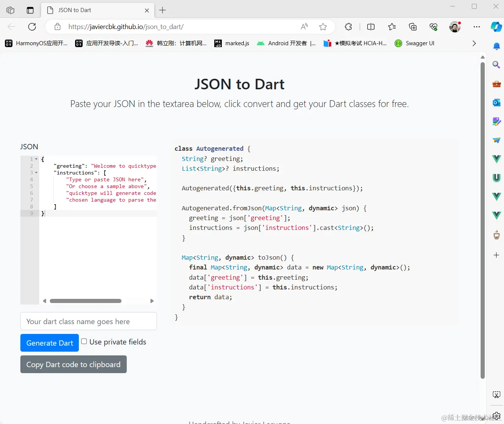Click the "instructions" key in JSON editor
Image resolution: width=504 pixels, height=424 pixels.
(76, 173)
